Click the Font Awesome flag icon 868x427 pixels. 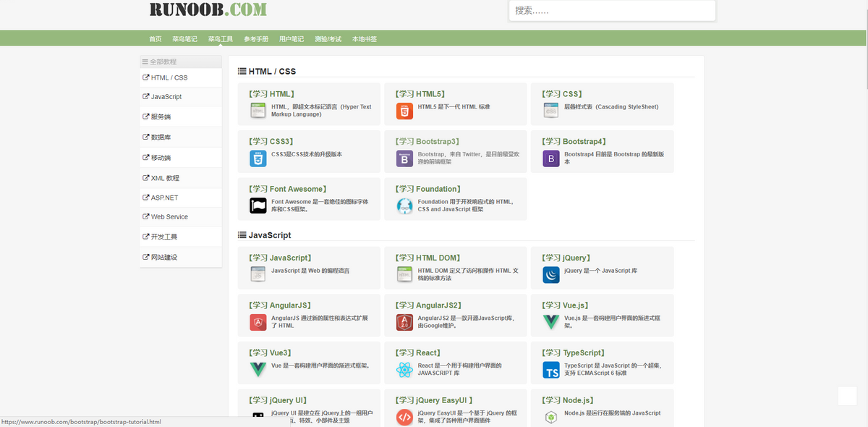point(258,206)
